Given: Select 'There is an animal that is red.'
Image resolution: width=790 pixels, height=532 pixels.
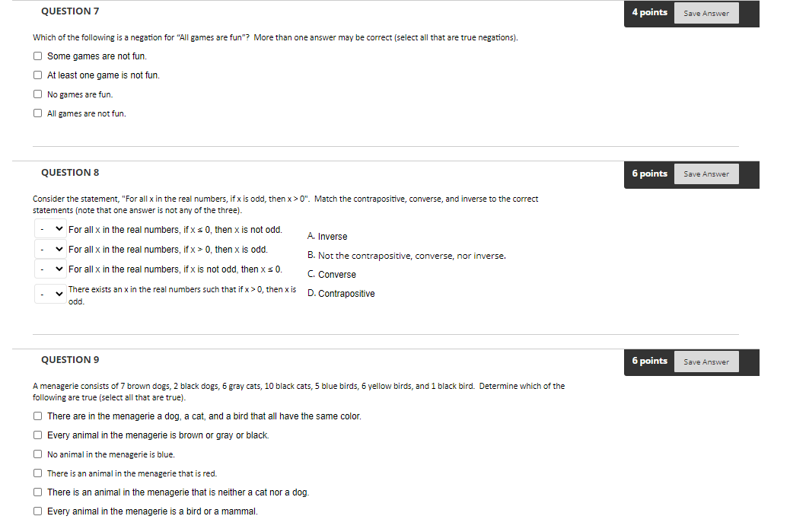Looking at the screenshot, I should click(38, 473).
